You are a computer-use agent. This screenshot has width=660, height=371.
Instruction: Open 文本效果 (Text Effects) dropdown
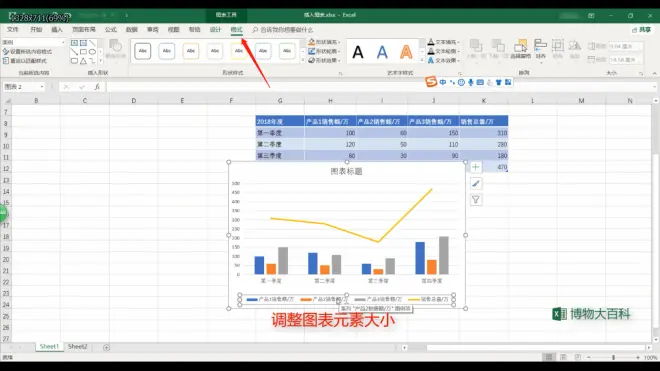coord(443,61)
